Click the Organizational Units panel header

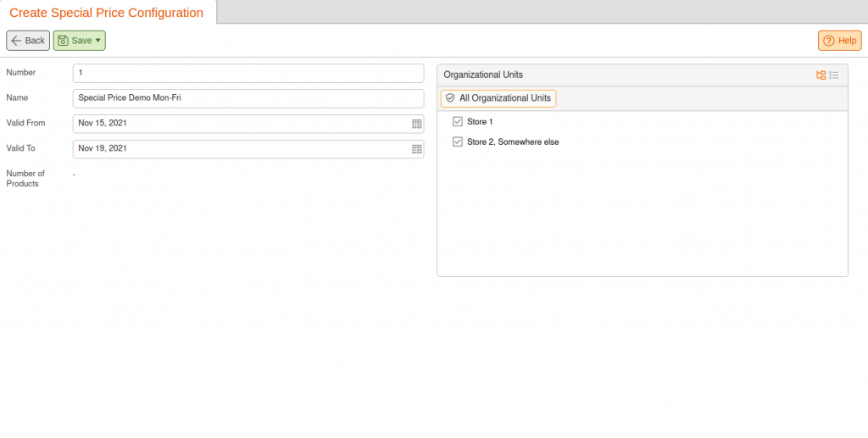click(643, 75)
